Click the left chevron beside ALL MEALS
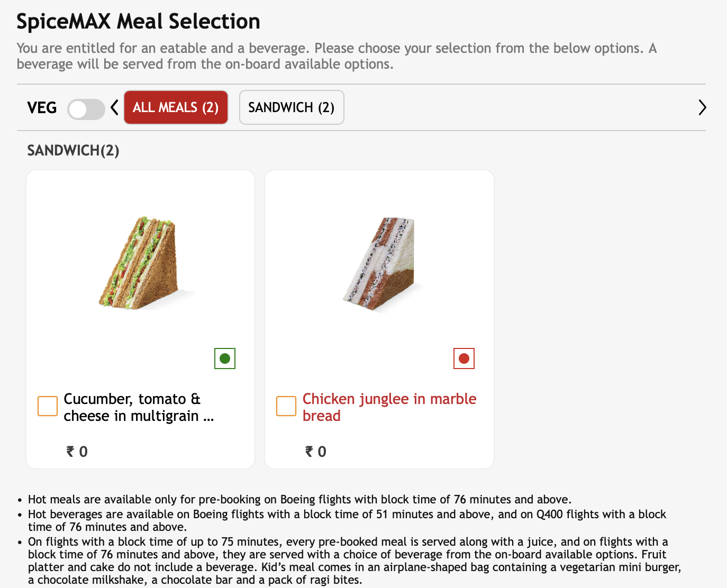 click(x=114, y=108)
